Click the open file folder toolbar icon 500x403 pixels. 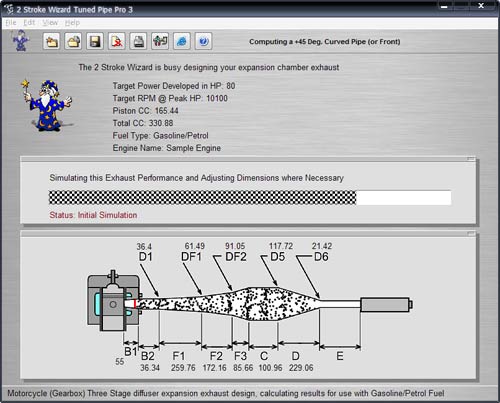coord(73,41)
